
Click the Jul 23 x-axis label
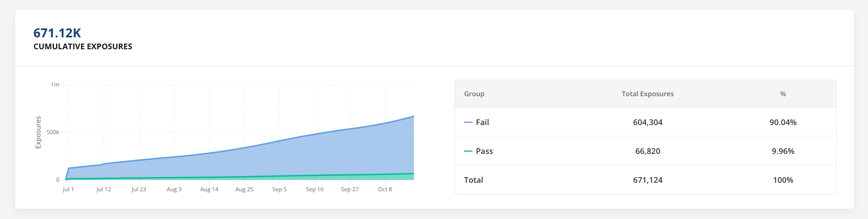click(x=139, y=190)
